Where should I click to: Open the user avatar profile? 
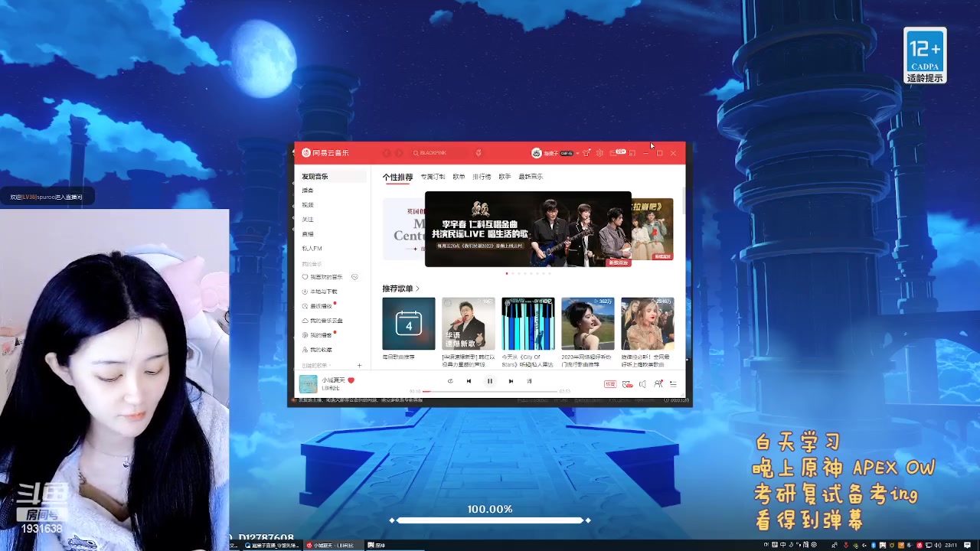tap(537, 153)
